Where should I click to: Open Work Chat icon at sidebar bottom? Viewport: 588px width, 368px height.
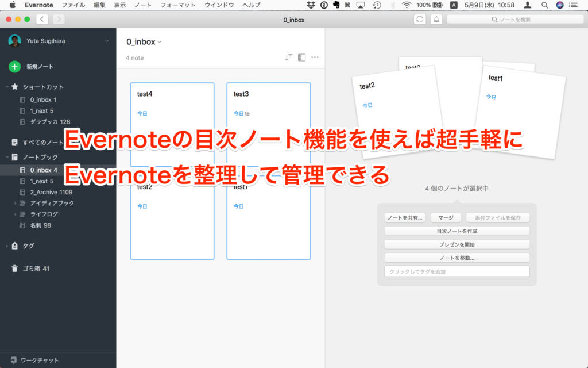(14, 360)
